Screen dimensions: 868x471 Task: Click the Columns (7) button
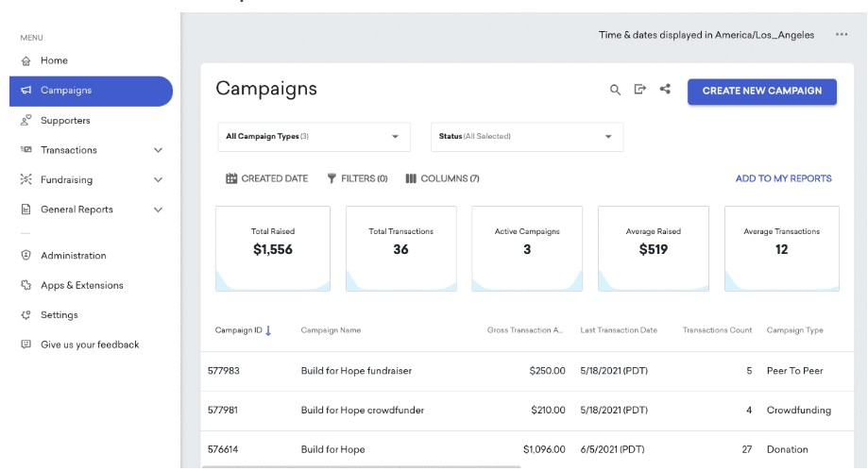click(442, 178)
